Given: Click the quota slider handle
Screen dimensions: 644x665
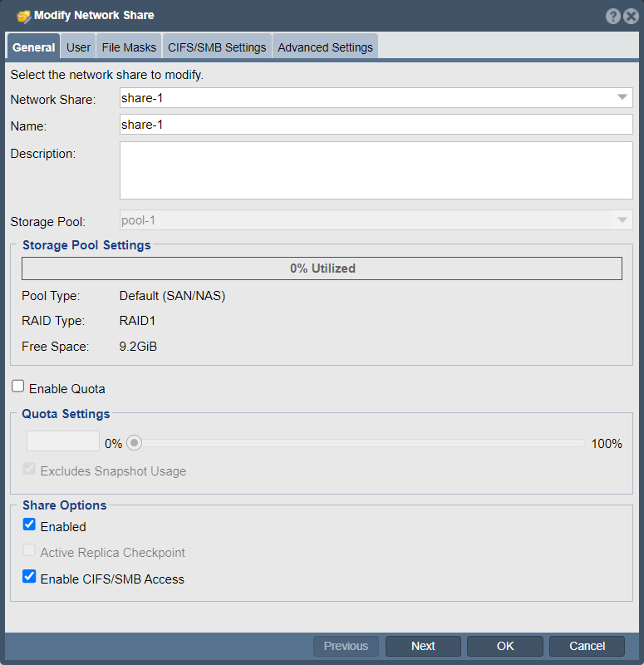Looking at the screenshot, I should [x=135, y=443].
